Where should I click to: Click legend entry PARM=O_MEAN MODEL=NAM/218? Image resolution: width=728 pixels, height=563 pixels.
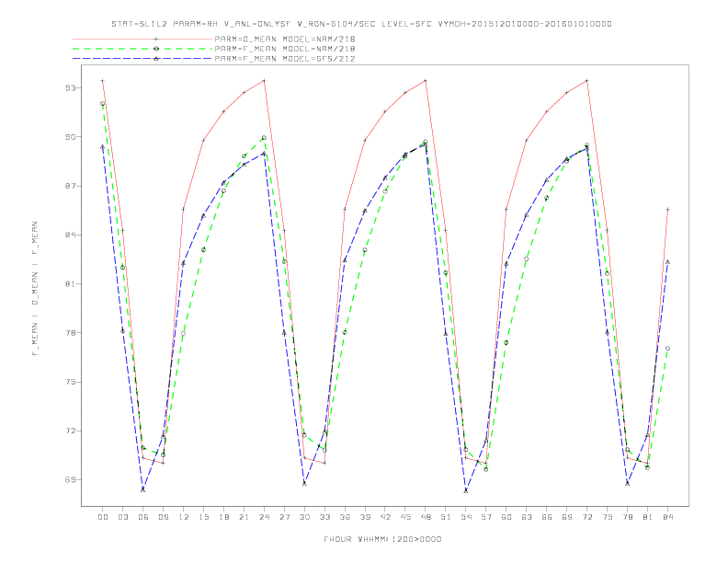(x=285, y=39)
